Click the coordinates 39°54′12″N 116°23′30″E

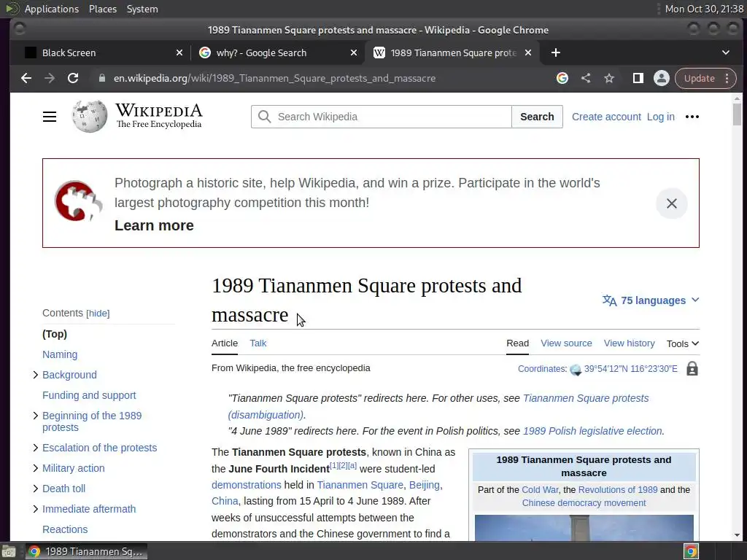point(630,368)
